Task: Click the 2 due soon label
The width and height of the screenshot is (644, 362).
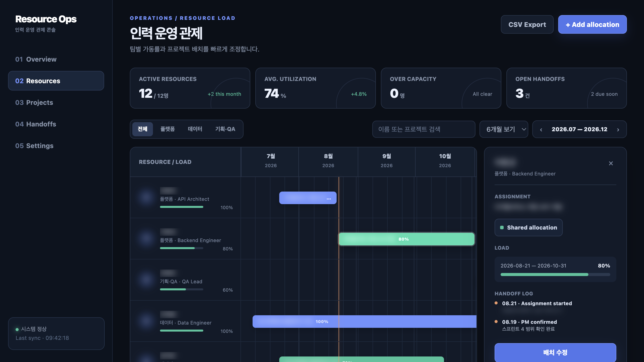Action: (x=604, y=94)
